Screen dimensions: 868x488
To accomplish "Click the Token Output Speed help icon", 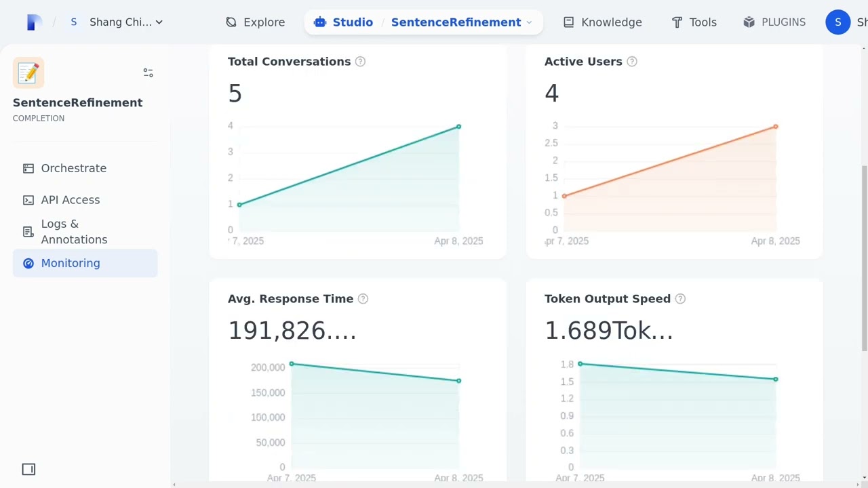I will [x=680, y=299].
